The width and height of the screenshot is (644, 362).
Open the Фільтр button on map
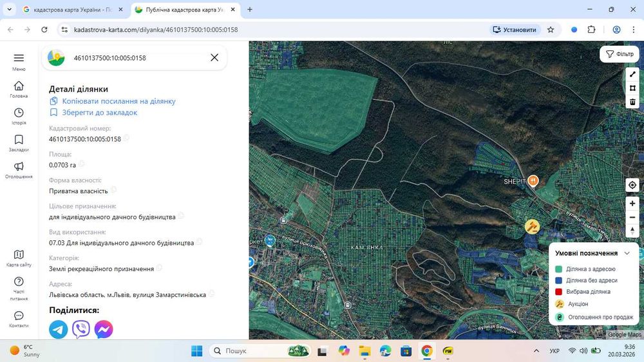(620, 54)
